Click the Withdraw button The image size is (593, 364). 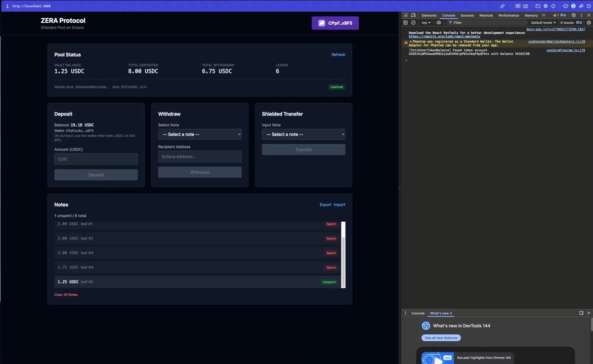pos(200,172)
